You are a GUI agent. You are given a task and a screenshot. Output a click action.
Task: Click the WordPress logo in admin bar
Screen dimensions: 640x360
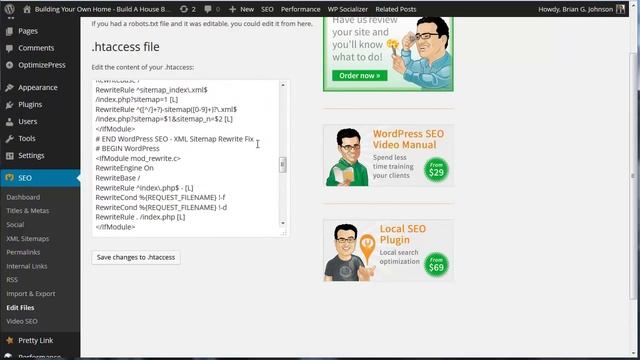(x=9, y=9)
